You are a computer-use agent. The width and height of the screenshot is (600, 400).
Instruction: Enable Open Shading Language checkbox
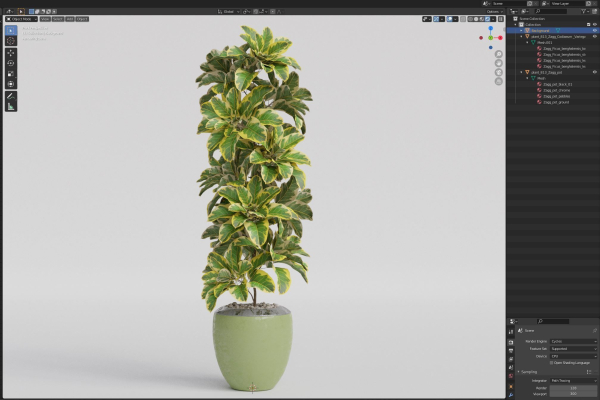tap(551, 362)
